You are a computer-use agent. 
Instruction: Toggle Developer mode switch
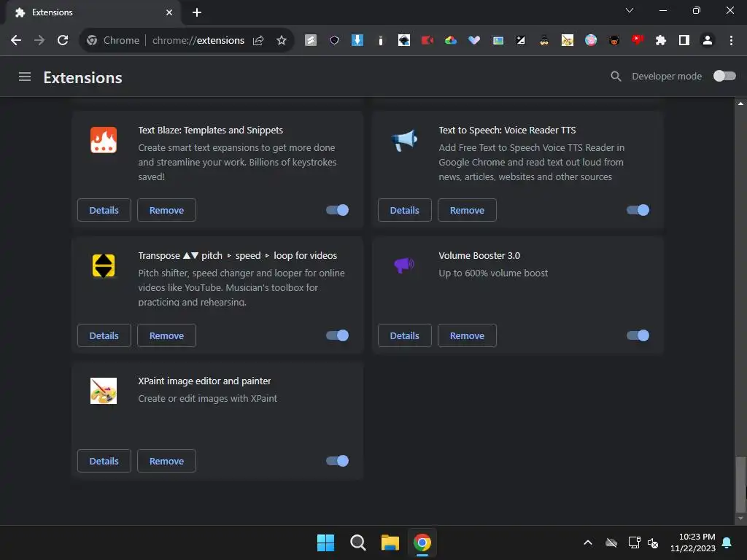pos(724,76)
